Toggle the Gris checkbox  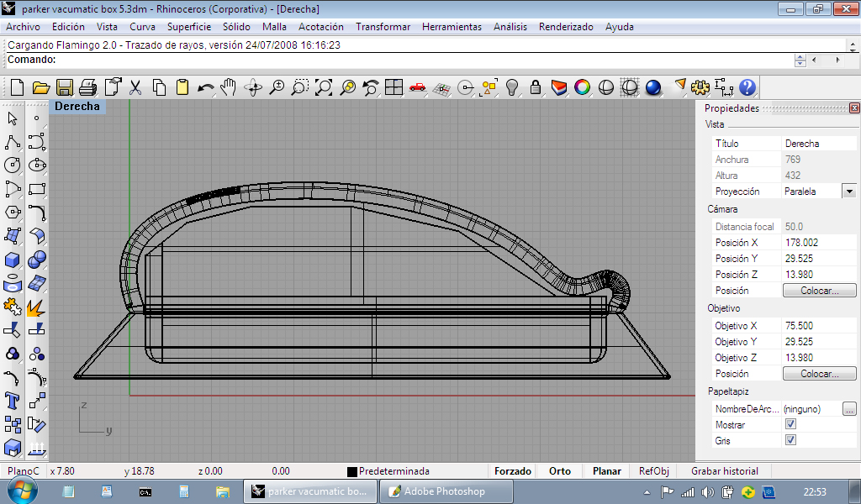point(790,440)
